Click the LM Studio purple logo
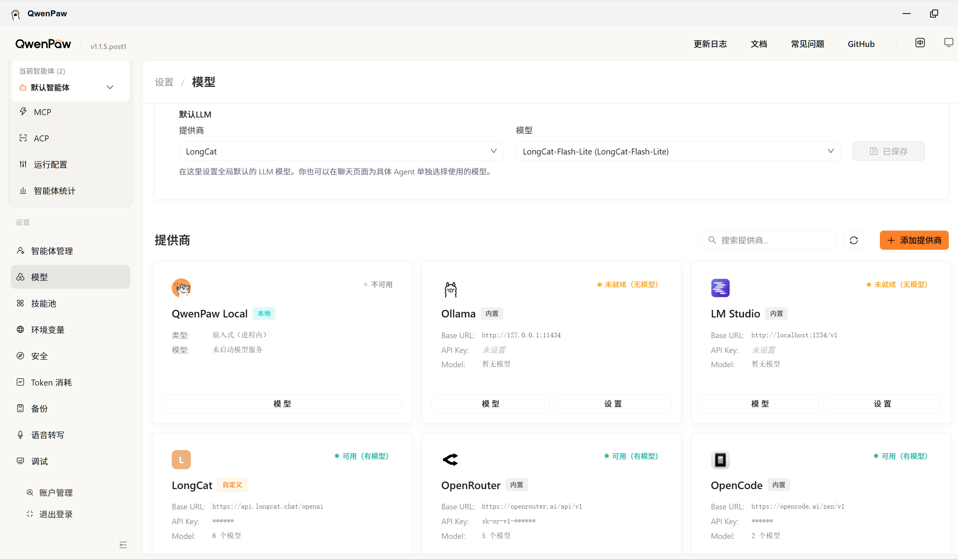The image size is (958, 560). (720, 288)
